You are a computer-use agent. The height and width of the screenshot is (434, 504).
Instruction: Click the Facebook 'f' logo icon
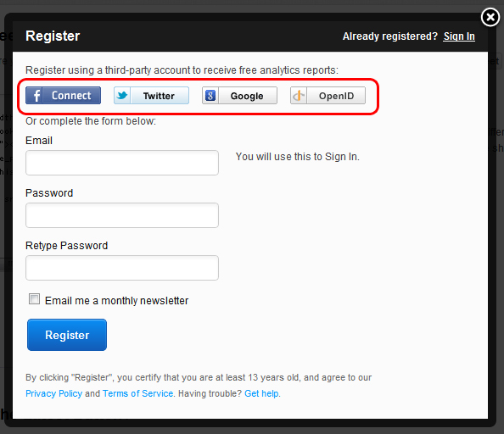(36, 96)
